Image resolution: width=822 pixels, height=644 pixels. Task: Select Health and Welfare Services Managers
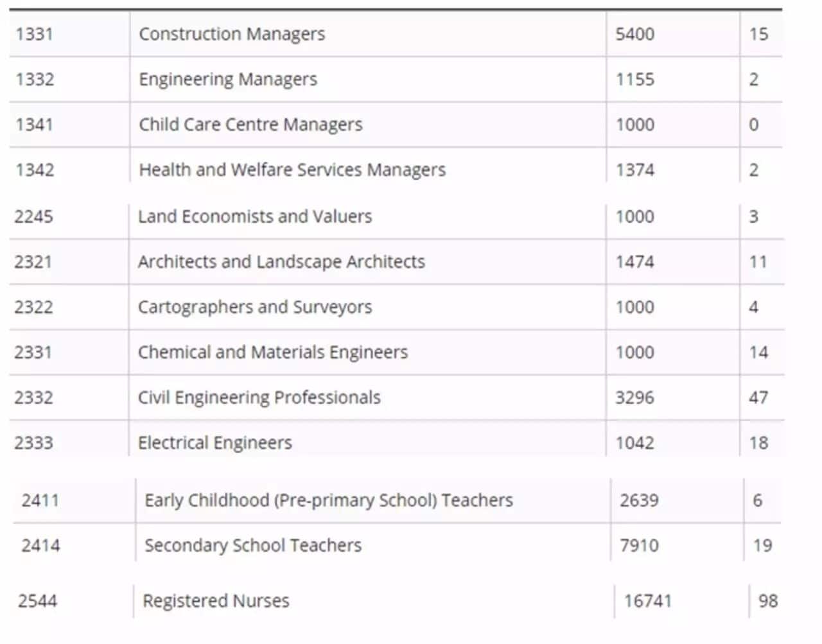tap(292, 170)
